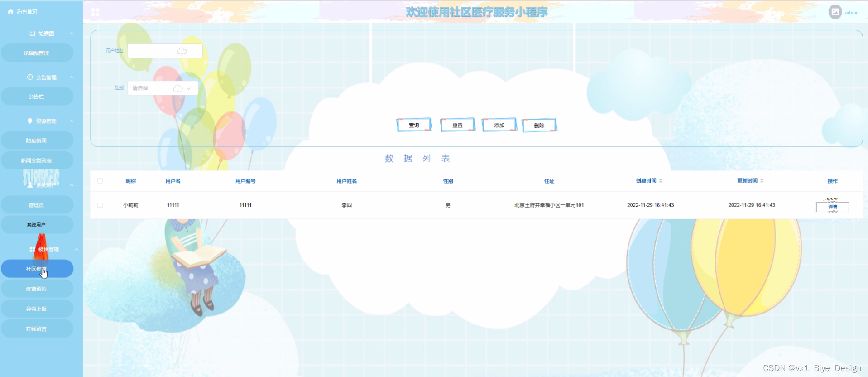The image size is (868, 377).
Task: Collapse the 资源管理 section chevron
Action: (72, 121)
